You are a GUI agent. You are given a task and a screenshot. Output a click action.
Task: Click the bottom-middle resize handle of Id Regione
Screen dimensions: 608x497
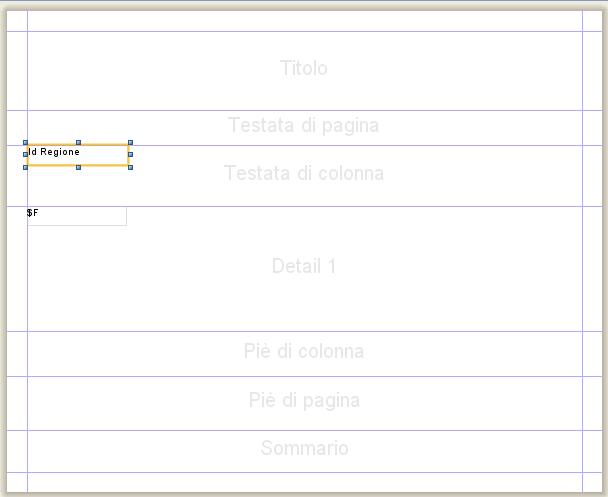click(78, 167)
